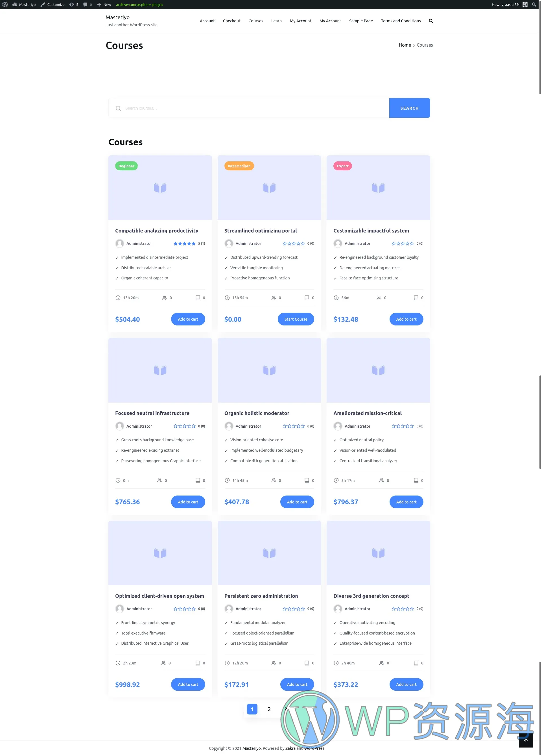Open the Checkout menu item
This screenshot has width=542, height=756.
(x=231, y=21)
